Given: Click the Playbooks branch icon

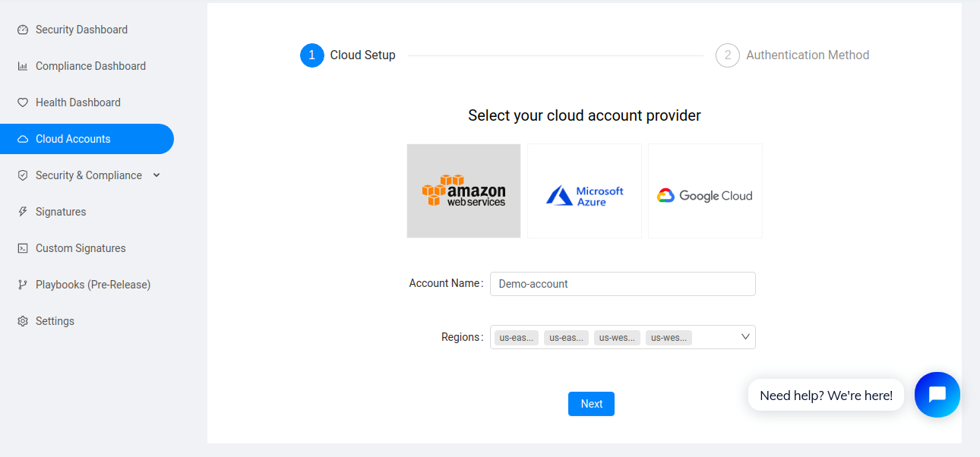Looking at the screenshot, I should tap(23, 285).
